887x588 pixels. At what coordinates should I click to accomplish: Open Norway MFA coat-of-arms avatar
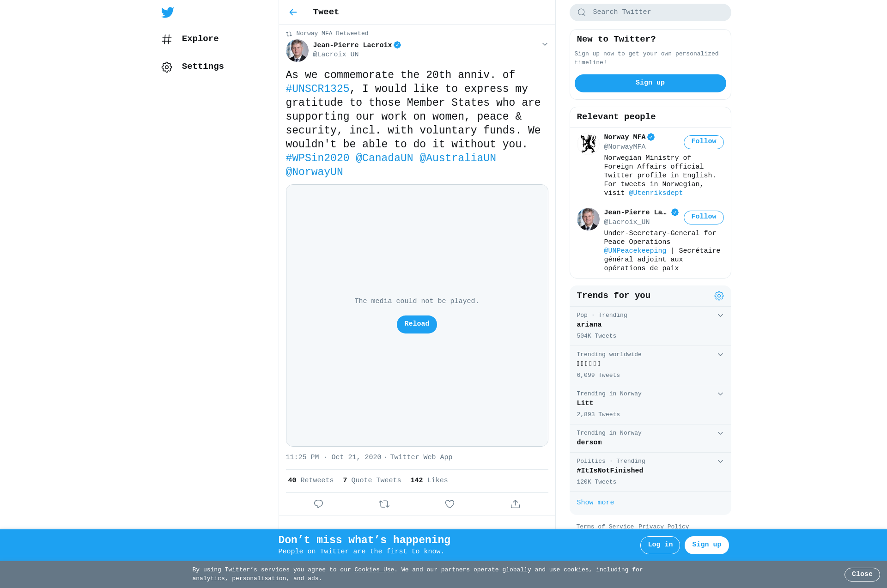[x=588, y=144]
